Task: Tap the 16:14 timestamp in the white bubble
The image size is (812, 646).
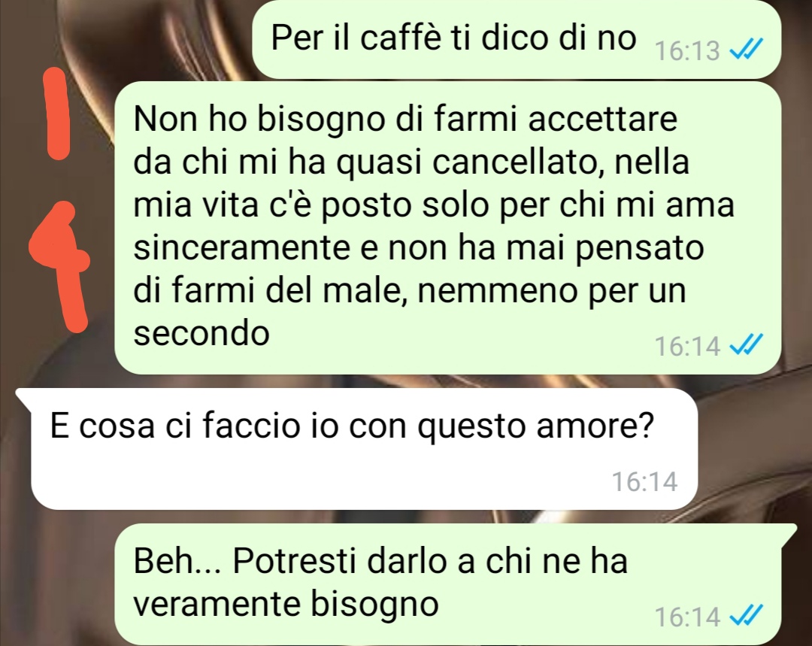Action: pos(645,481)
